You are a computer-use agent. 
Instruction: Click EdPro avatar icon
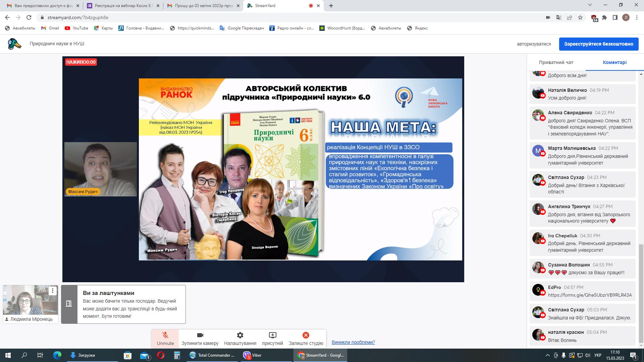coord(538,290)
